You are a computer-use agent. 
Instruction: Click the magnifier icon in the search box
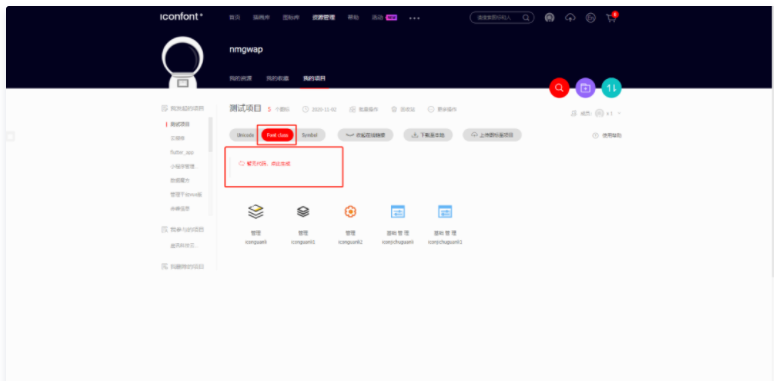[526, 18]
